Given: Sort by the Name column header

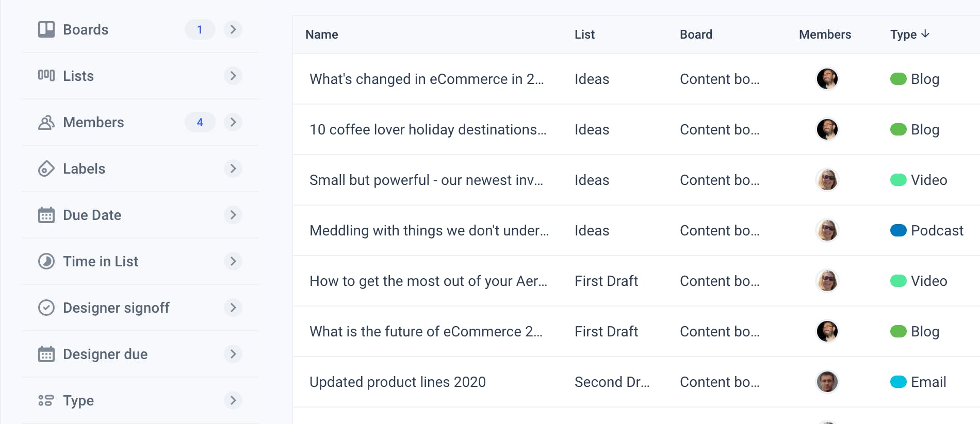Looking at the screenshot, I should (322, 35).
